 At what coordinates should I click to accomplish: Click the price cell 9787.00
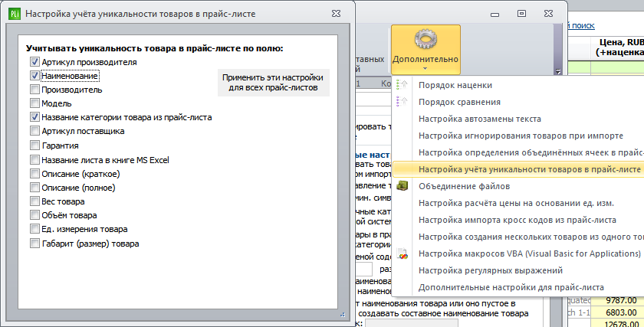[x=618, y=301]
